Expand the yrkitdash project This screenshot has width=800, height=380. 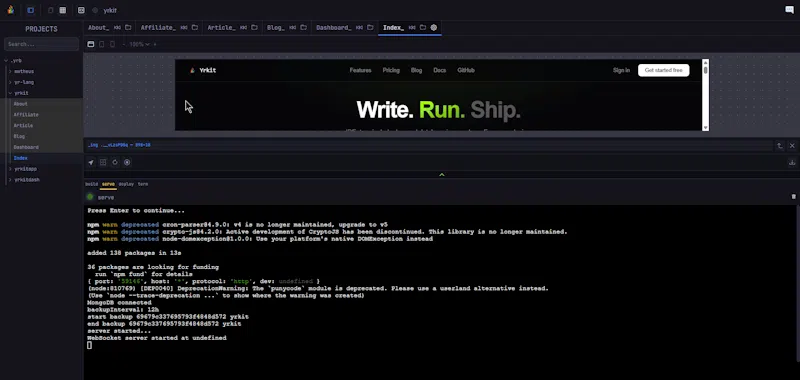click(10, 180)
